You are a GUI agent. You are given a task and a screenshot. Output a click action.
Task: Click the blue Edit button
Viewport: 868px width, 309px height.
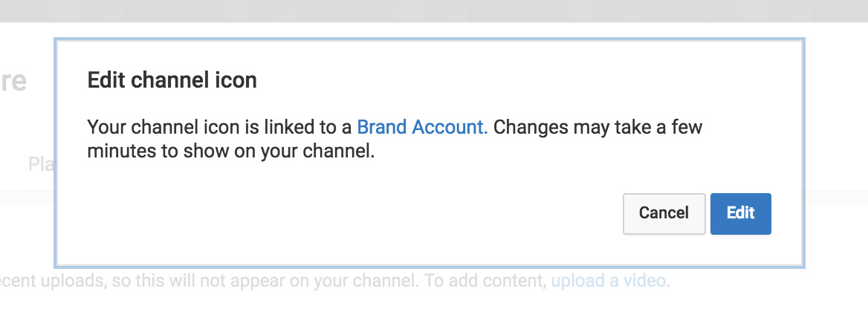click(x=740, y=214)
